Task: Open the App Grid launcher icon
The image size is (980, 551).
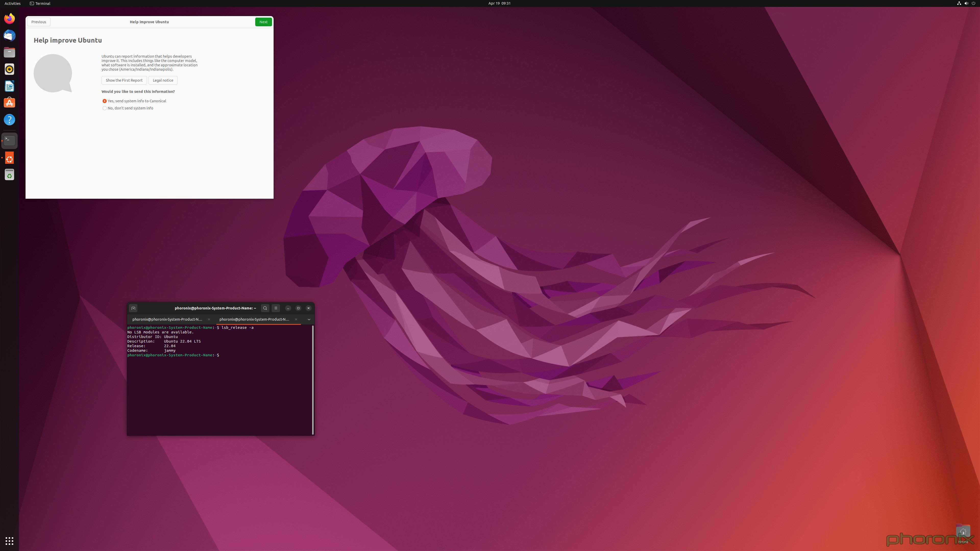Action: (x=9, y=541)
